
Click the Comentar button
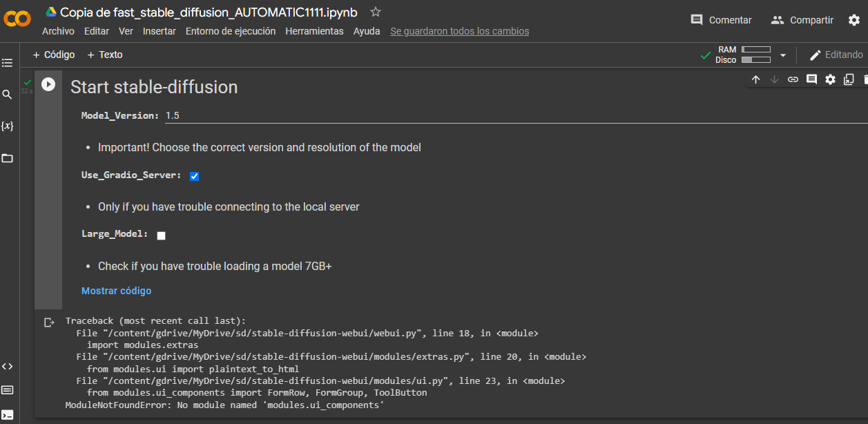point(721,20)
